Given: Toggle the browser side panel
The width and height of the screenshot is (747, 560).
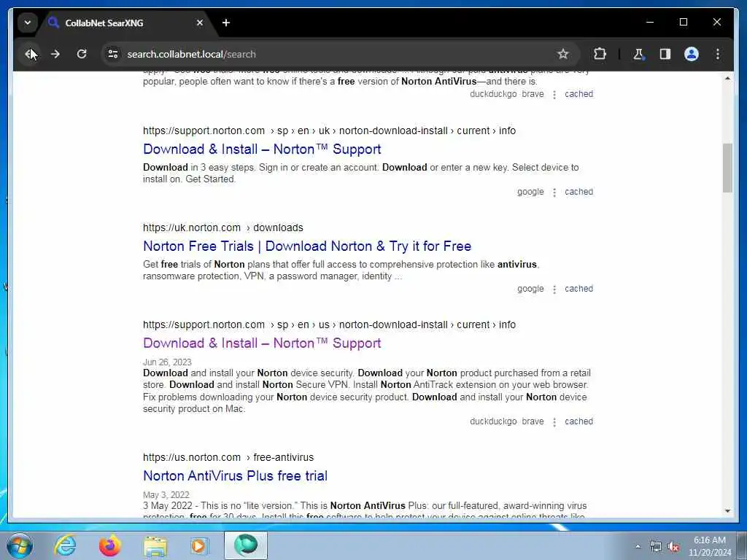Looking at the screenshot, I should coord(665,54).
